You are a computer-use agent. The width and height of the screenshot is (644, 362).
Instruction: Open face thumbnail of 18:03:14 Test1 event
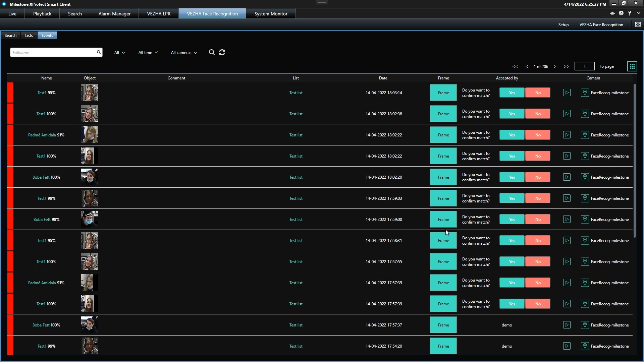click(x=90, y=93)
